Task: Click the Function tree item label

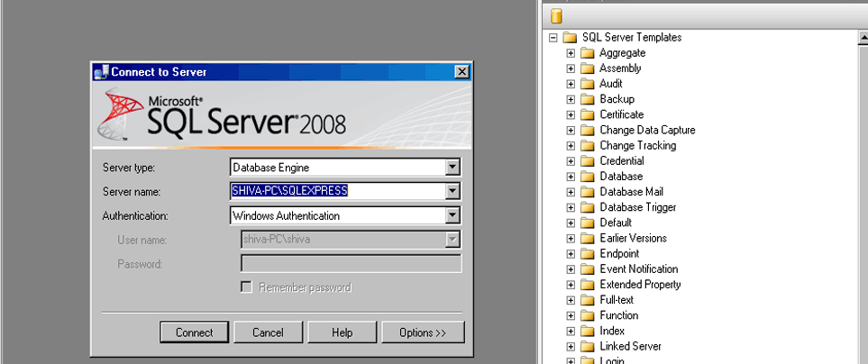Action: coord(619,315)
